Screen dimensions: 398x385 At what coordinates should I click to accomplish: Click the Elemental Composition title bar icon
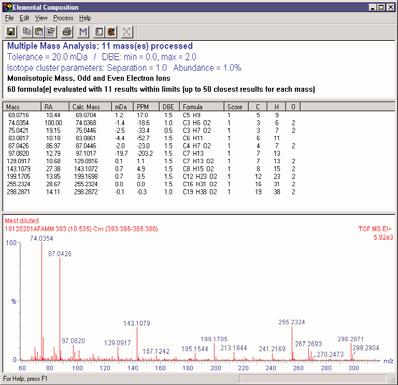7,7
